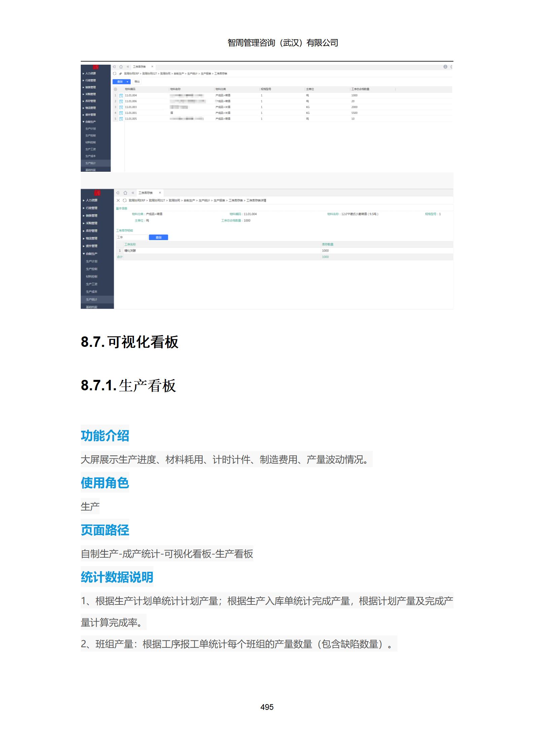The height and width of the screenshot is (756, 534).
Task: Open the detail icon for row 11.01.005
Action: click(121, 119)
